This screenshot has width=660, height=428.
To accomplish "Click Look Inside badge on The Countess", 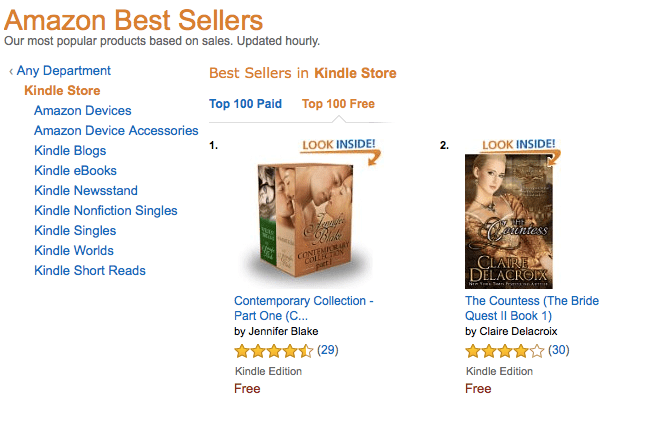I will 518,146.
